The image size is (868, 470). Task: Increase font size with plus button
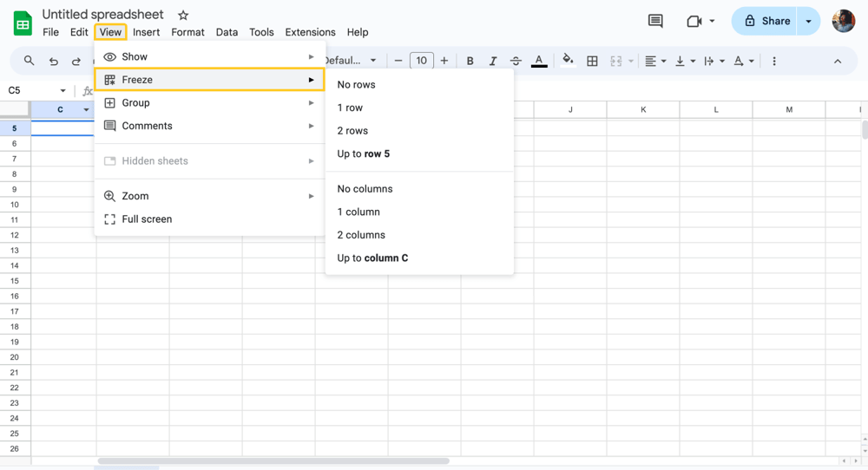coord(444,61)
